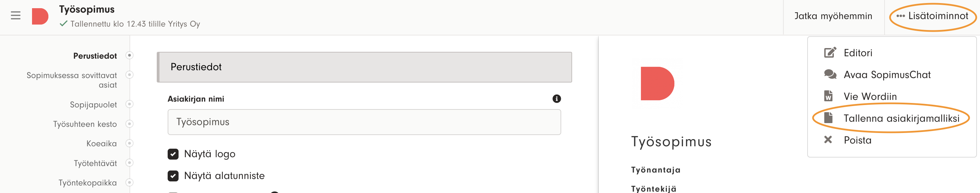The height and width of the screenshot is (193, 980).
Task: Jump to Työtehtävät section
Action: click(x=95, y=163)
